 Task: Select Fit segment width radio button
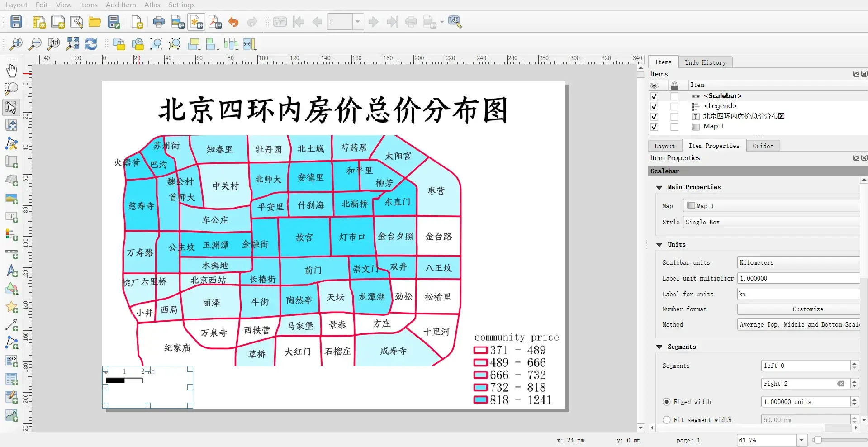click(667, 420)
